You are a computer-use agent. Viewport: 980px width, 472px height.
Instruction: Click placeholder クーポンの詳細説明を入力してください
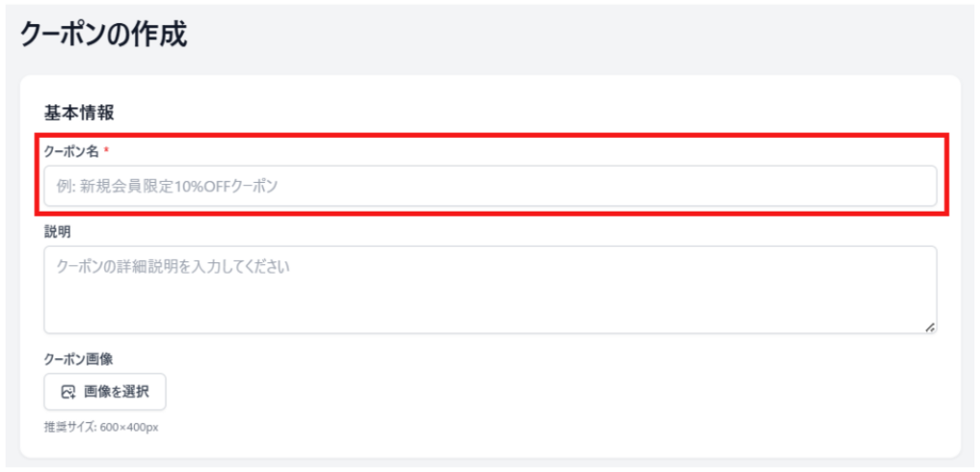coord(173,266)
